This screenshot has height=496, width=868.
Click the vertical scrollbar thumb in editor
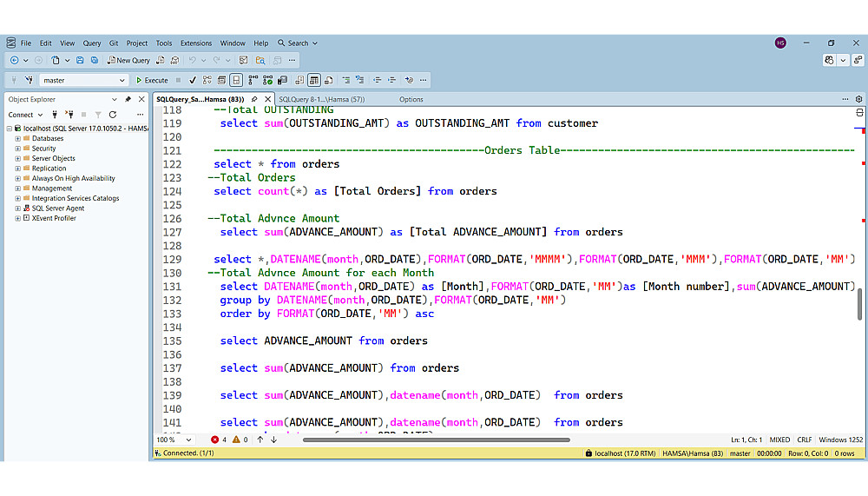click(859, 304)
